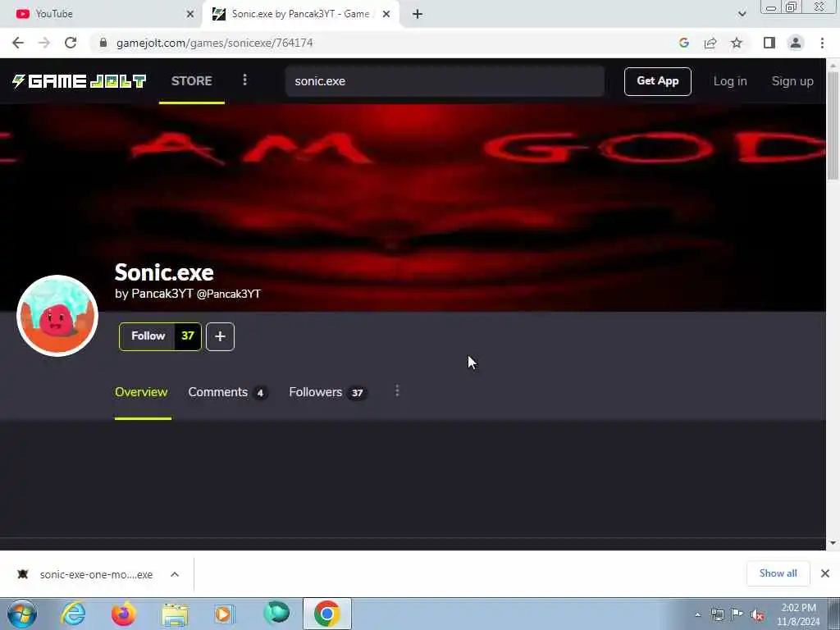Click the Sonic.exe game title
Viewport: 840px width, 630px height.
click(x=164, y=272)
